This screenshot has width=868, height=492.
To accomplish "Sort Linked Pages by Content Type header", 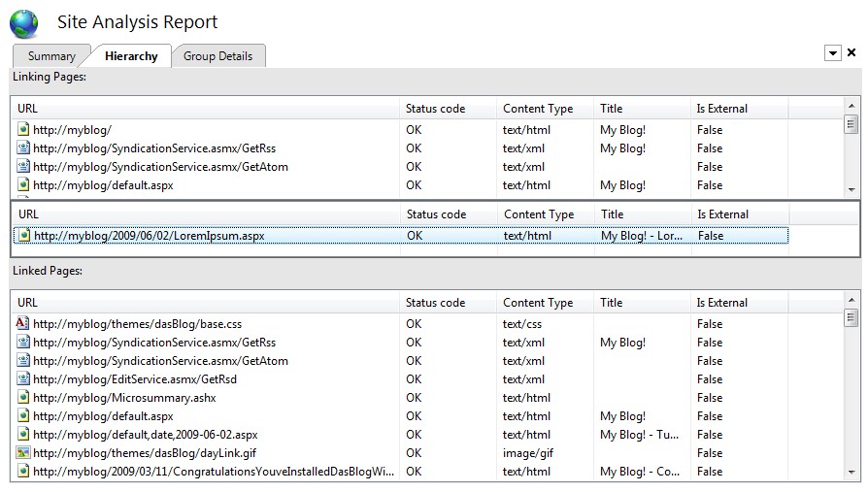I will (x=546, y=303).
